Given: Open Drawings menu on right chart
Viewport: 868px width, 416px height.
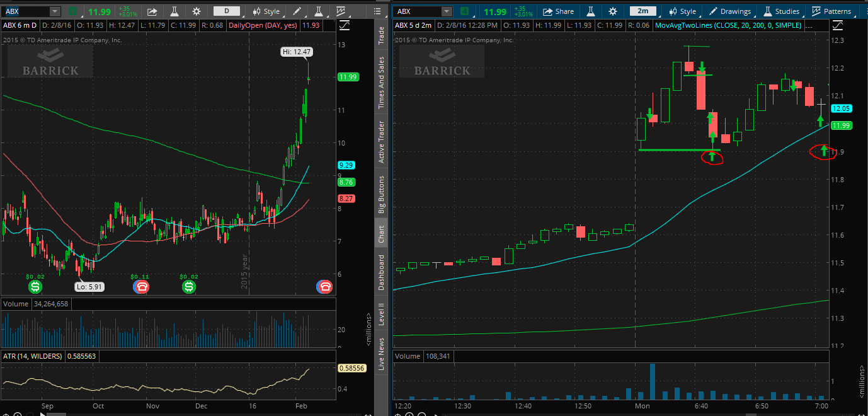Looking at the screenshot, I should [x=729, y=11].
